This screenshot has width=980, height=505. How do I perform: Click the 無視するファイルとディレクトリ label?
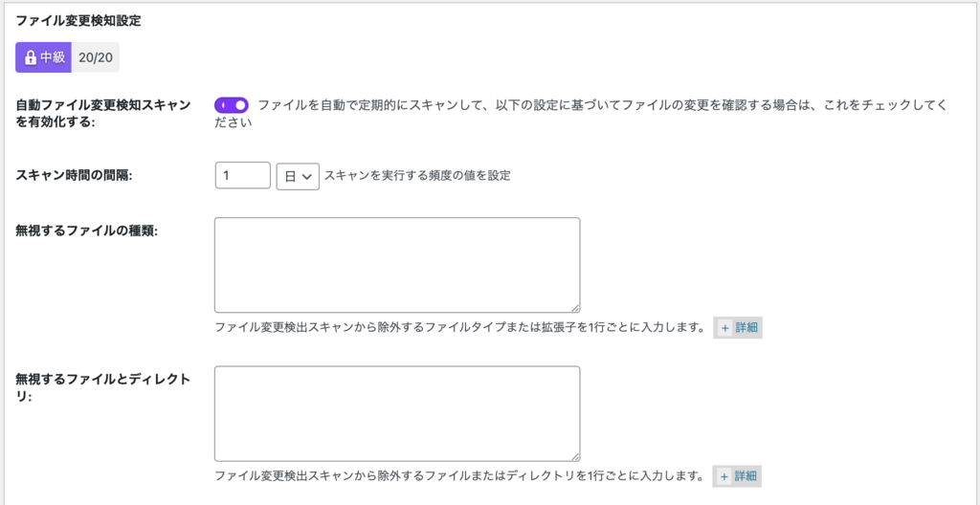click(102, 386)
